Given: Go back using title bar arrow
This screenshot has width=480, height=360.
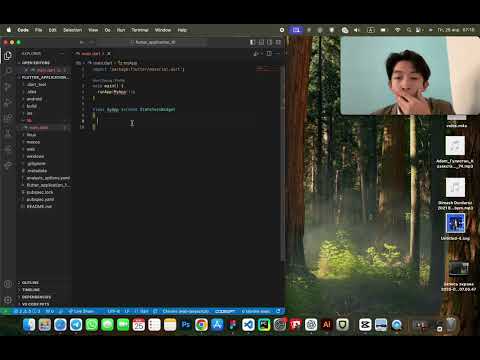Looking at the screenshot, I should [x=82, y=42].
